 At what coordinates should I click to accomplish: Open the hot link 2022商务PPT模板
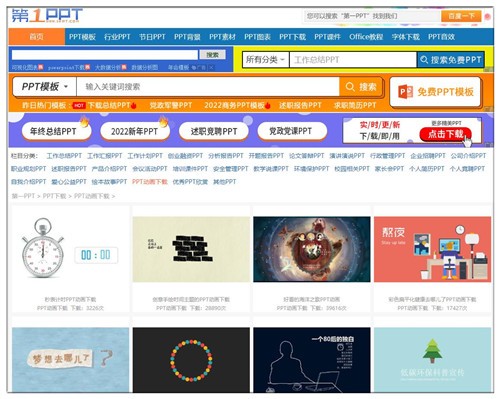coord(234,105)
